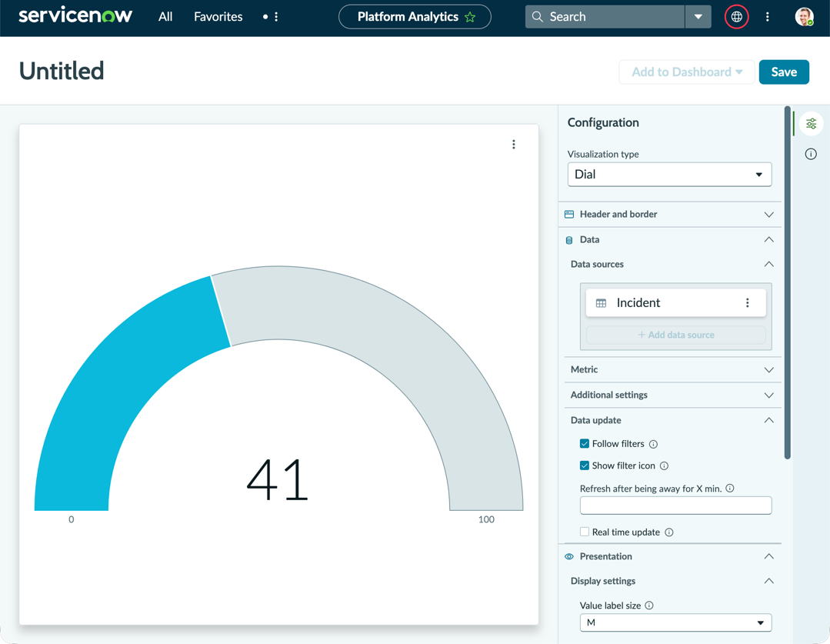Open the configuration sliders panel icon
830x644 pixels.
click(x=811, y=124)
